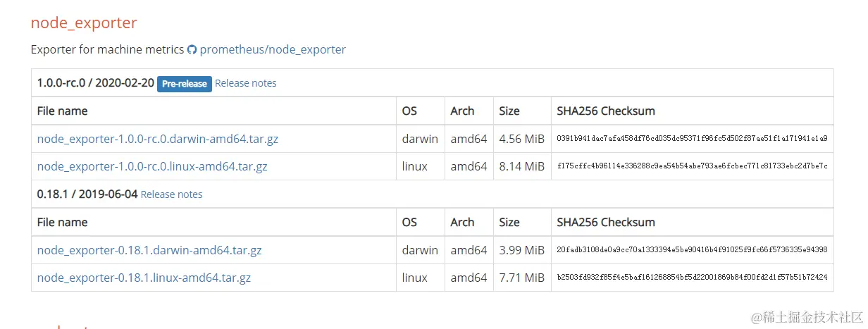Image resolution: width=868 pixels, height=329 pixels.
Task: Click the 8.14 MiB size cell
Action: pyautogui.click(x=521, y=167)
